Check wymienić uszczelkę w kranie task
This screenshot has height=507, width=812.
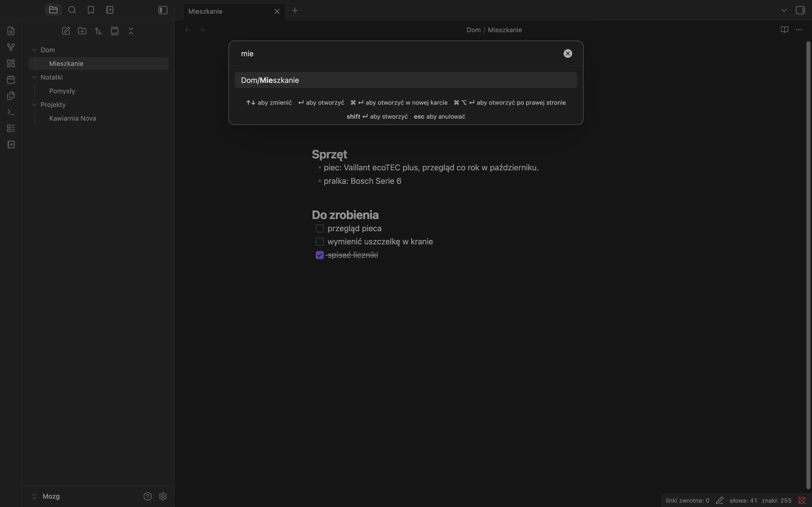[320, 242]
